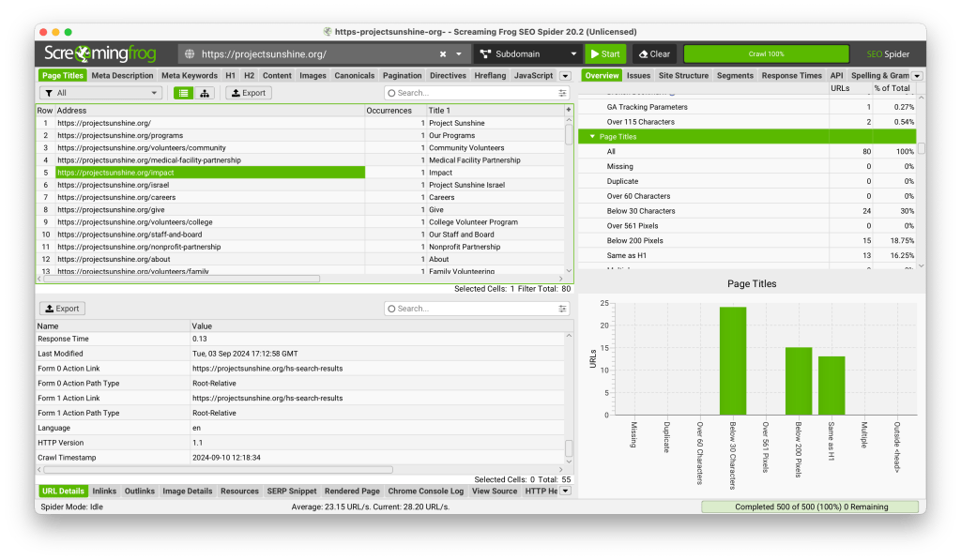The image size is (961, 560).
Task: Click the globe icon in URL bar
Action: 190,54
